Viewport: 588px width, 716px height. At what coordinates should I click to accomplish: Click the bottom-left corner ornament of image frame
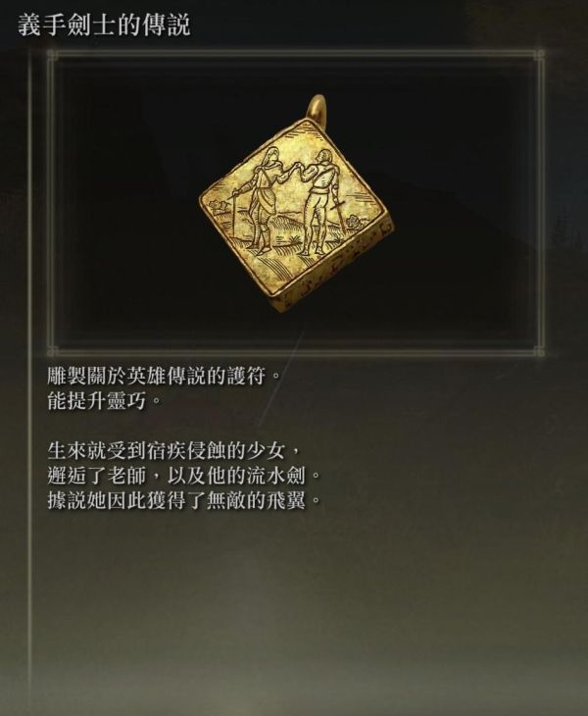pos(53,351)
